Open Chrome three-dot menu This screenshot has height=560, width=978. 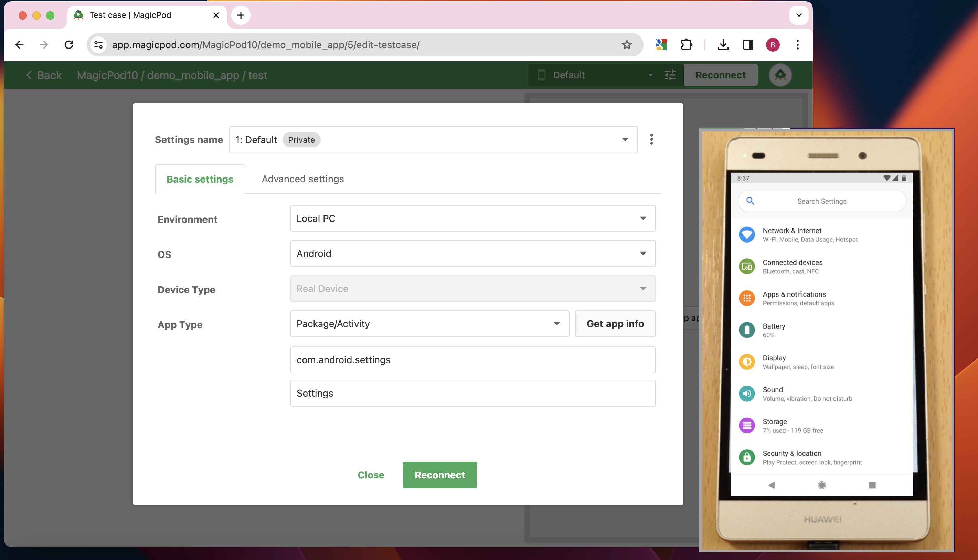point(798,45)
